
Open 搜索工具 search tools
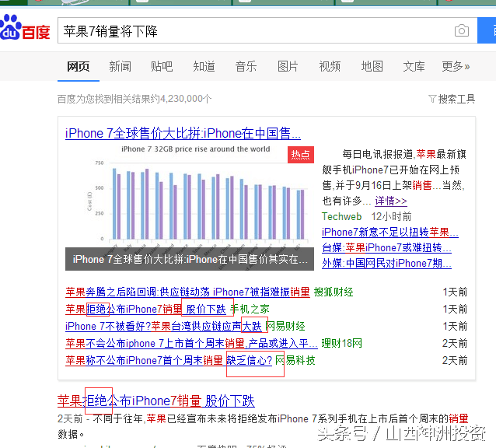456,99
